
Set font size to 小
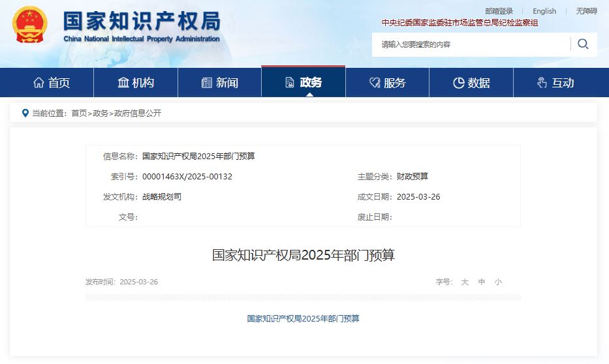coord(498,282)
